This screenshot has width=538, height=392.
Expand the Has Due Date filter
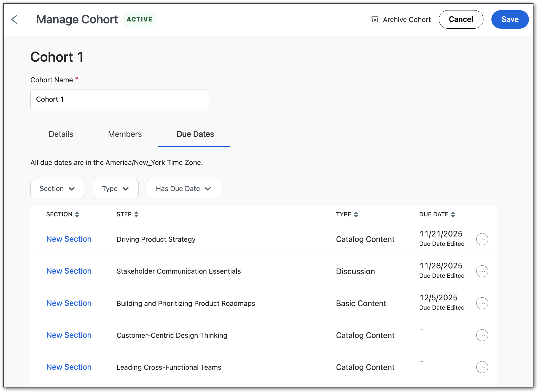[184, 189]
